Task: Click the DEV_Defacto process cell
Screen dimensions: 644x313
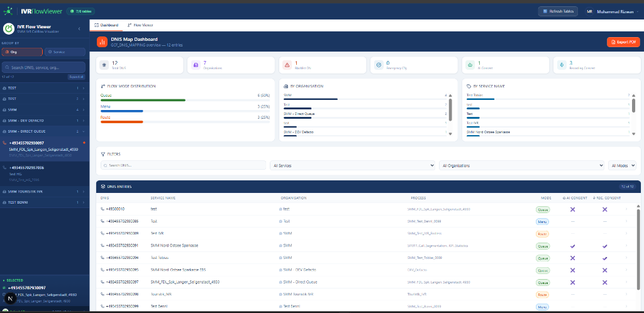Action: [417, 270]
